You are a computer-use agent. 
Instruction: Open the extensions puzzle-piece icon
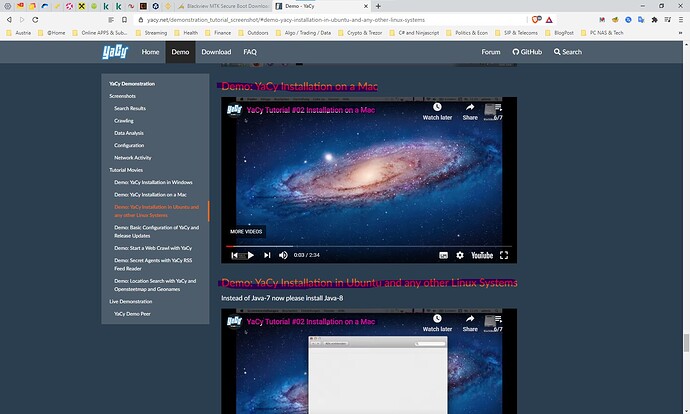(x=654, y=20)
